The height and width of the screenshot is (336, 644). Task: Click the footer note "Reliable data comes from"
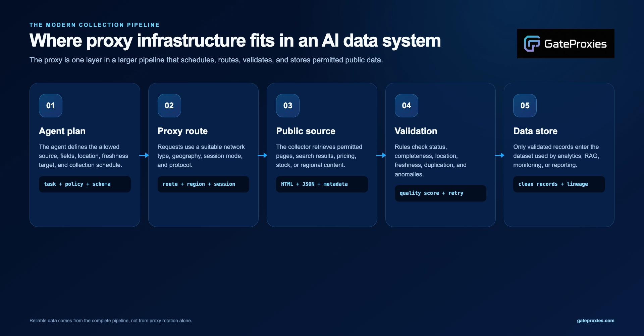pyautogui.click(x=111, y=321)
